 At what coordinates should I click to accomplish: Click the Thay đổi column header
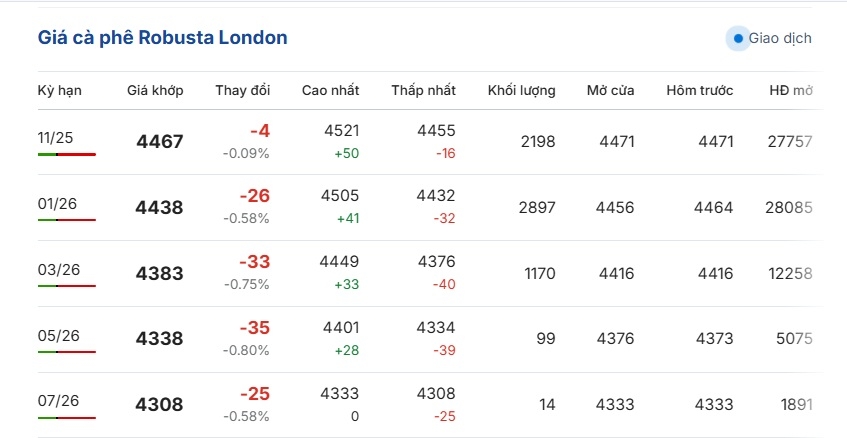click(x=243, y=91)
